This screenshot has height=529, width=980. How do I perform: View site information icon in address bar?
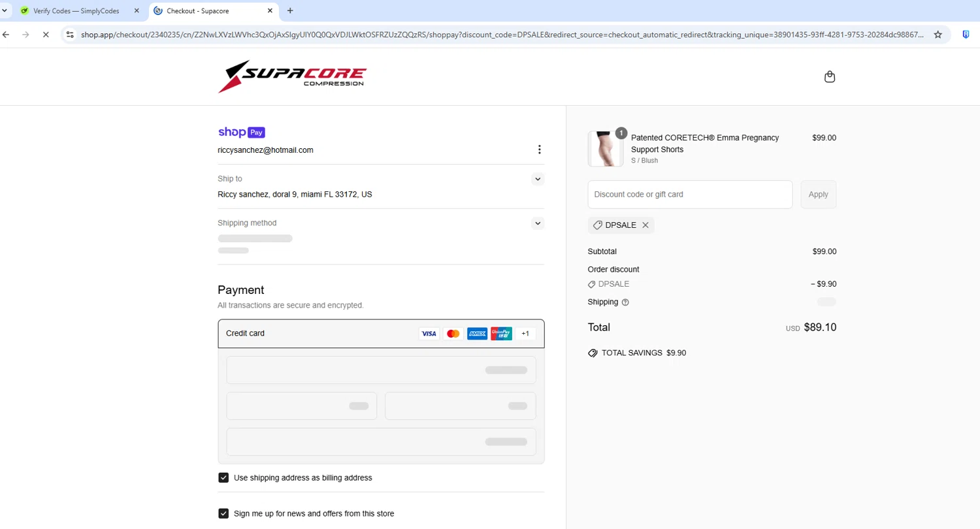[x=70, y=35]
